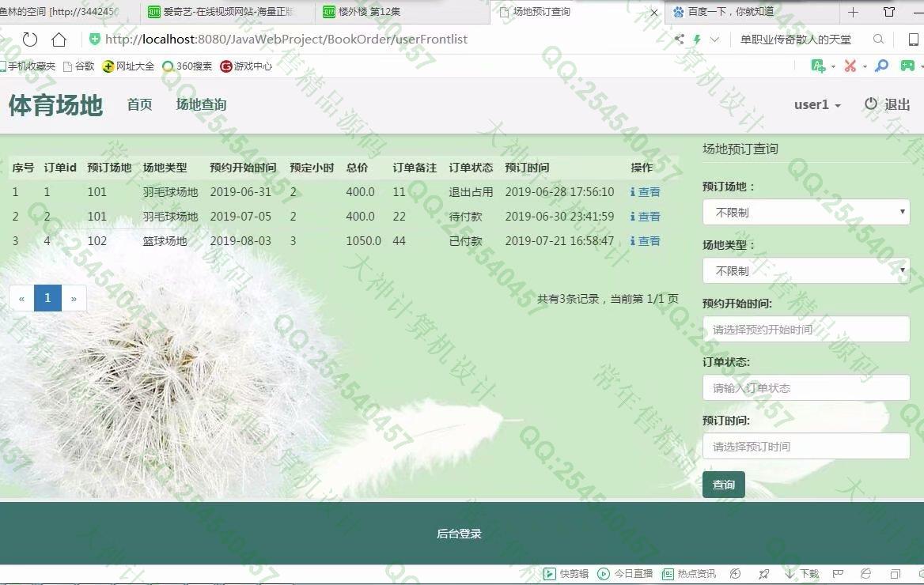Click the 查询 search button
Screen dimensions: 924x585
(724, 485)
